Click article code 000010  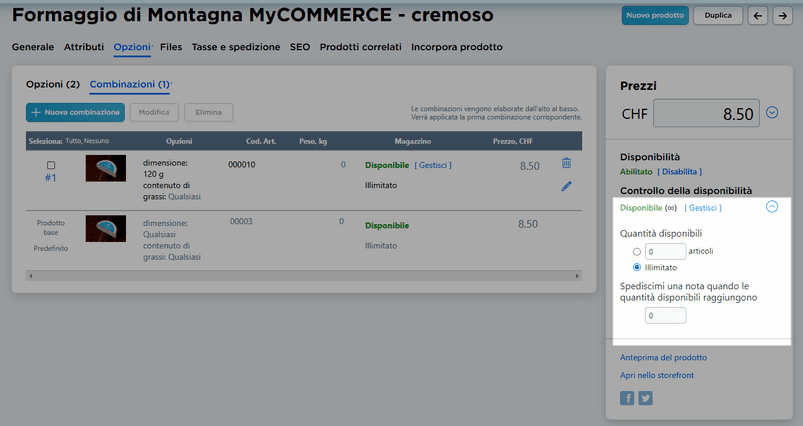(x=242, y=165)
